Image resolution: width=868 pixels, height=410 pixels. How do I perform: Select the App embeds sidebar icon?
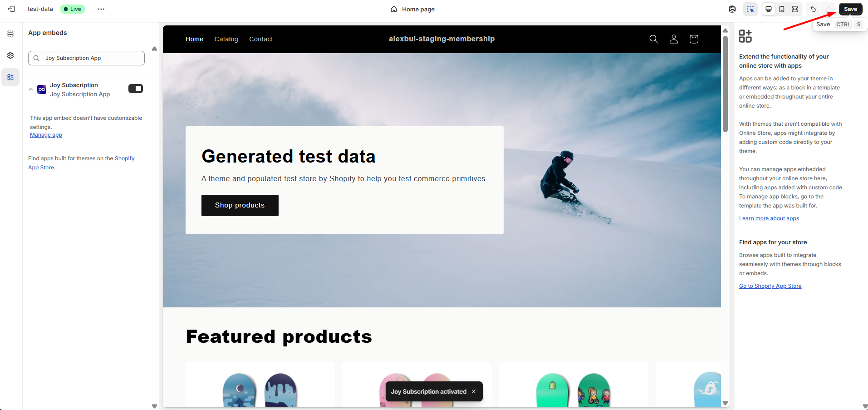pyautogui.click(x=10, y=77)
